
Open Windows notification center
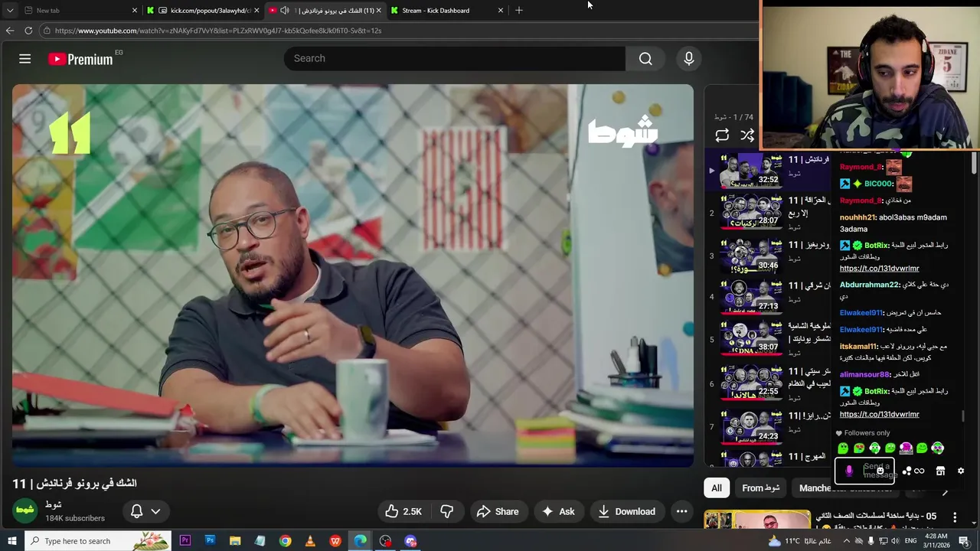click(x=964, y=541)
